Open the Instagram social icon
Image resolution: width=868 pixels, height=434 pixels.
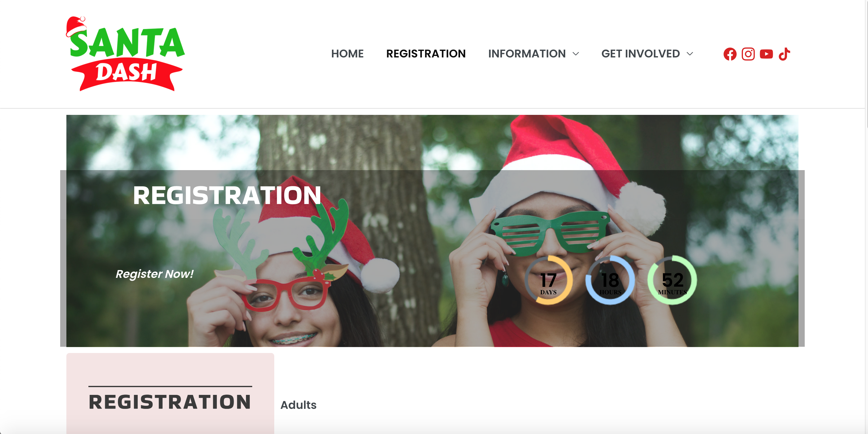point(748,54)
